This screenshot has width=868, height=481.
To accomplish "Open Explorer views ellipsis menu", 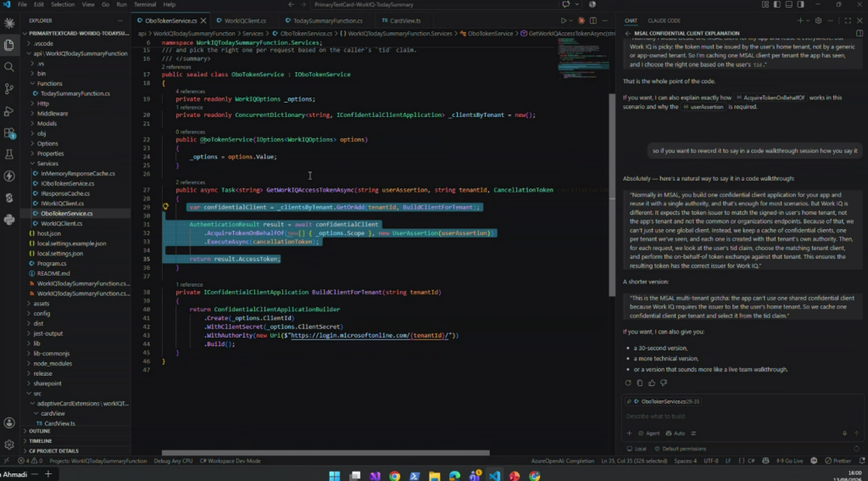I will (x=120, y=20).
